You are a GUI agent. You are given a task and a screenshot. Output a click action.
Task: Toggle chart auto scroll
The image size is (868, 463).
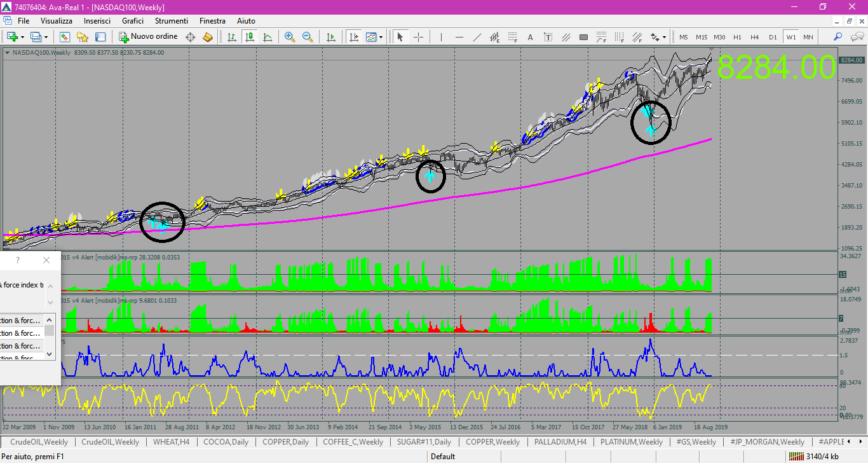[x=330, y=37]
